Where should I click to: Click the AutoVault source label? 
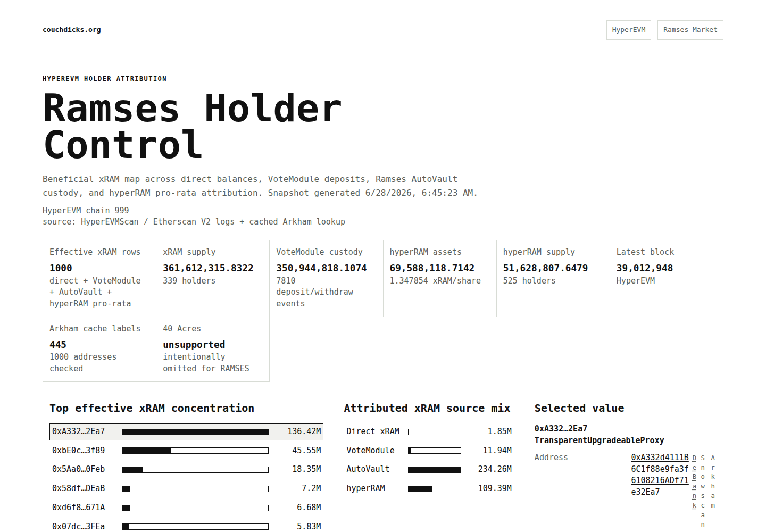point(368,469)
